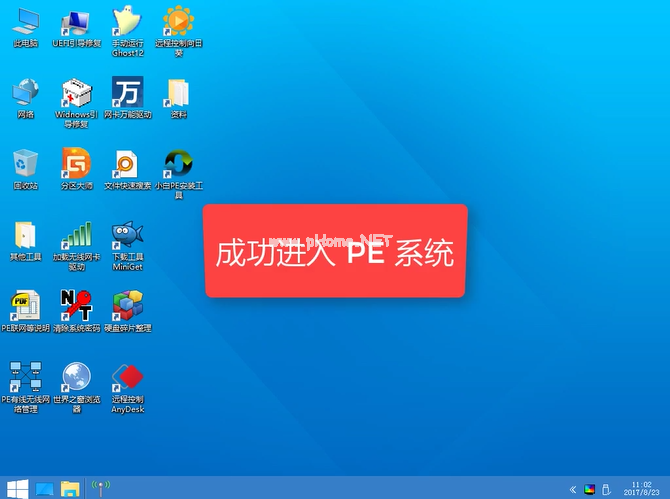
Task: Open the 回收站 recycle bin
Action: [26, 170]
